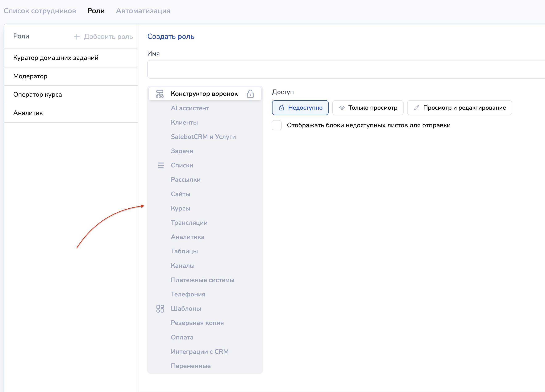
Task: Enable the недоступных листов display checkbox
Action: click(x=276, y=125)
